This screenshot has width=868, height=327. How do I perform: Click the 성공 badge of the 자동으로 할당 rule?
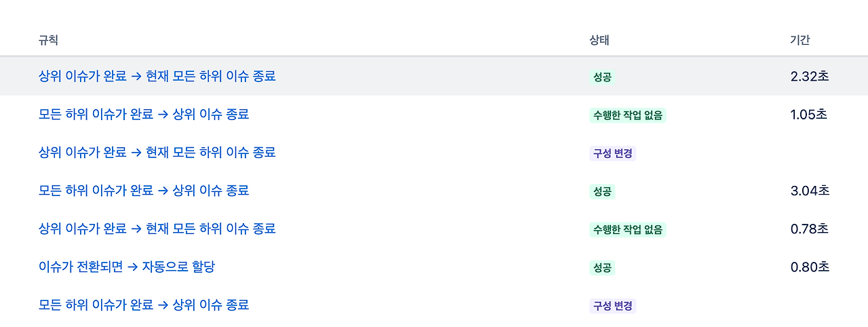pos(602,268)
